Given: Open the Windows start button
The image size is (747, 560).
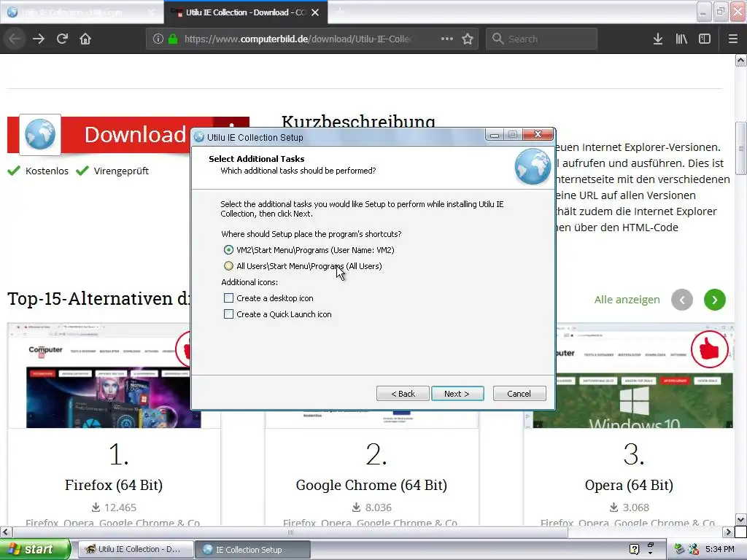Looking at the screenshot, I should tap(35, 549).
